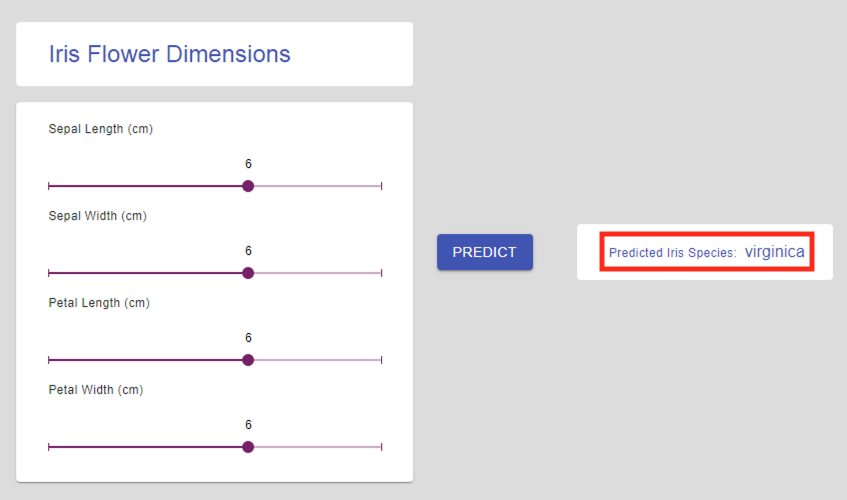Click the PREDICT button
Screen dimensions: 847x500
(484, 252)
